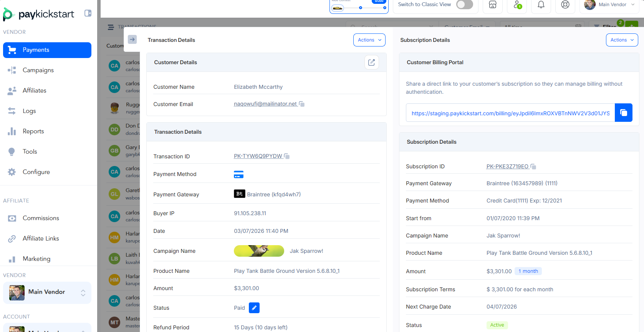Click the Subscription ID PK-PKE3Z719EO link
This screenshot has width=644, height=332.
point(507,166)
